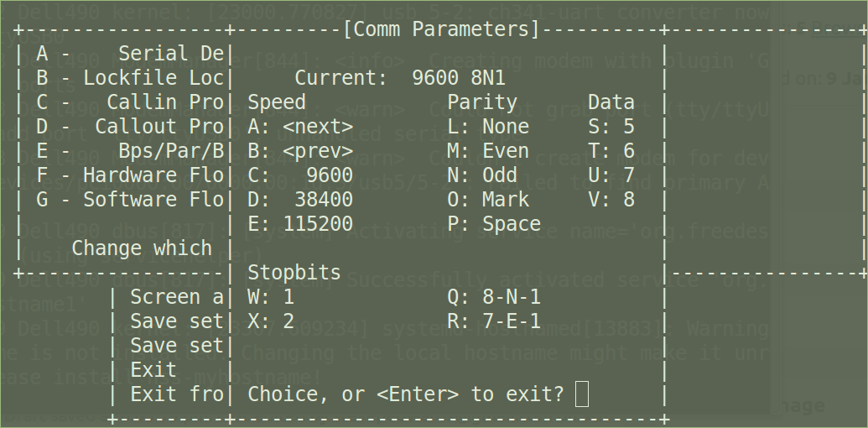The height and width of the screenshot is (428, 868).
Task: Click the <next> speed option
Action: [300, 127]
